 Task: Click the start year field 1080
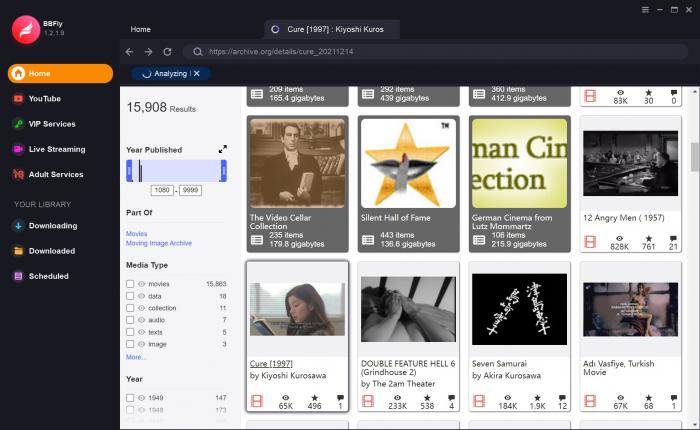pos(162,190)
